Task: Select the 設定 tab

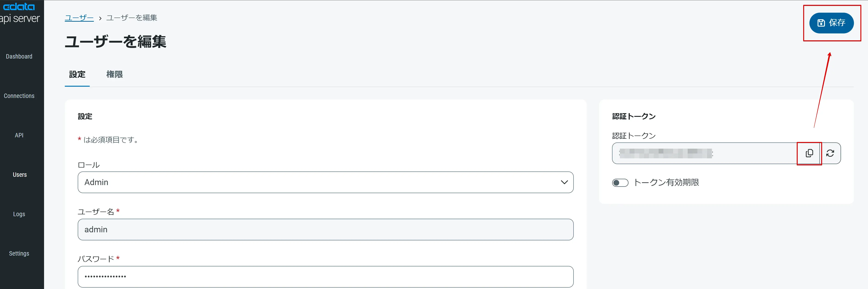Action: pyautogui.click(x=77, y=74)
